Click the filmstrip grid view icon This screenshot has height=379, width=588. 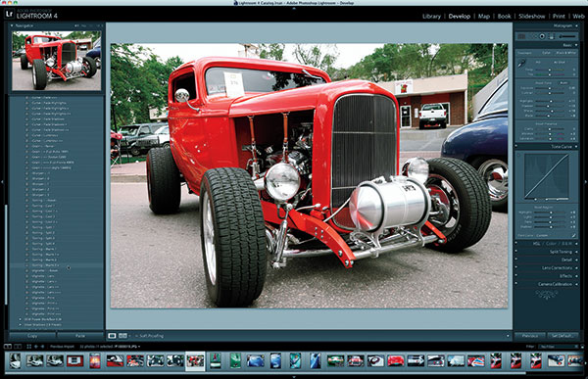click(28, 347)
